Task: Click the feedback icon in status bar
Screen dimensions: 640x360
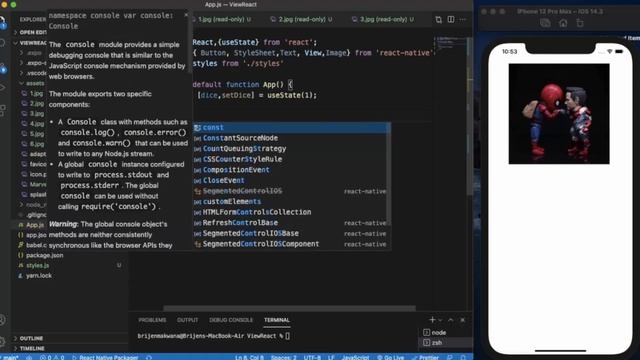Action: [449, 357]
